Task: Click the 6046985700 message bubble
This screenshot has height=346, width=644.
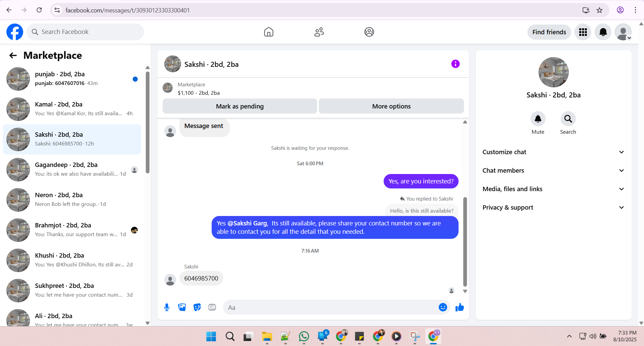Action: tap(201, 278)
